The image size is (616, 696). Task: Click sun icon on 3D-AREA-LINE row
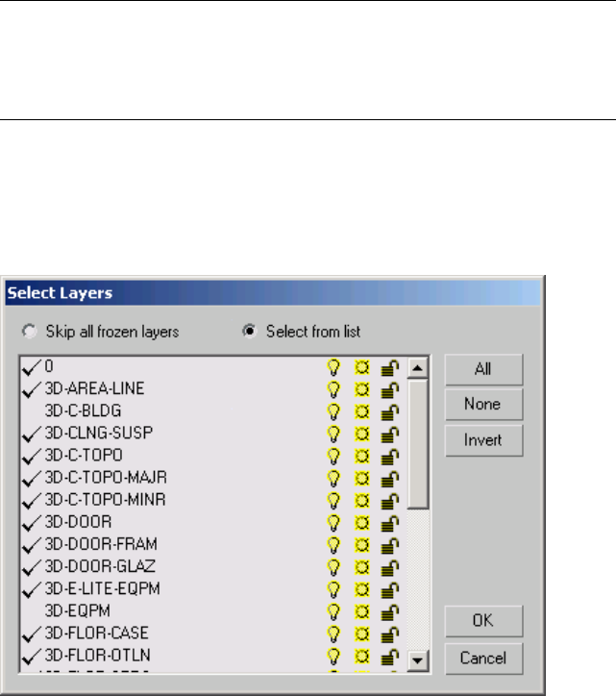(x=361, y=389)
